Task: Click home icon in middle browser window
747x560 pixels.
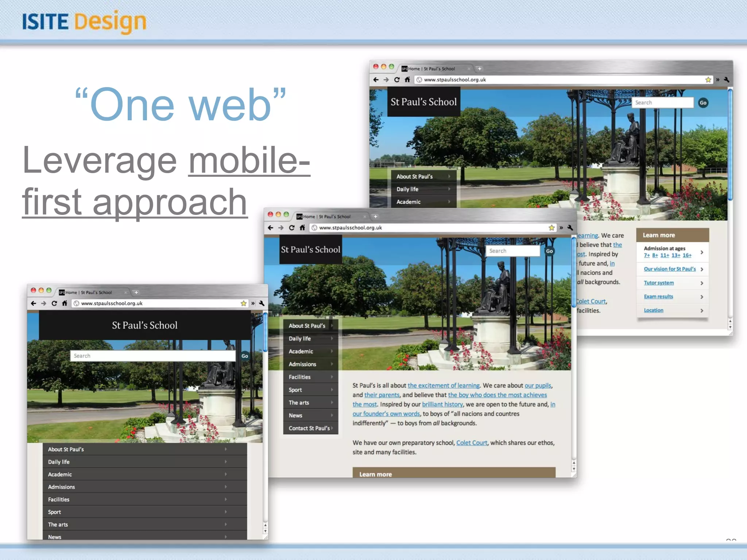Action: 302,227
